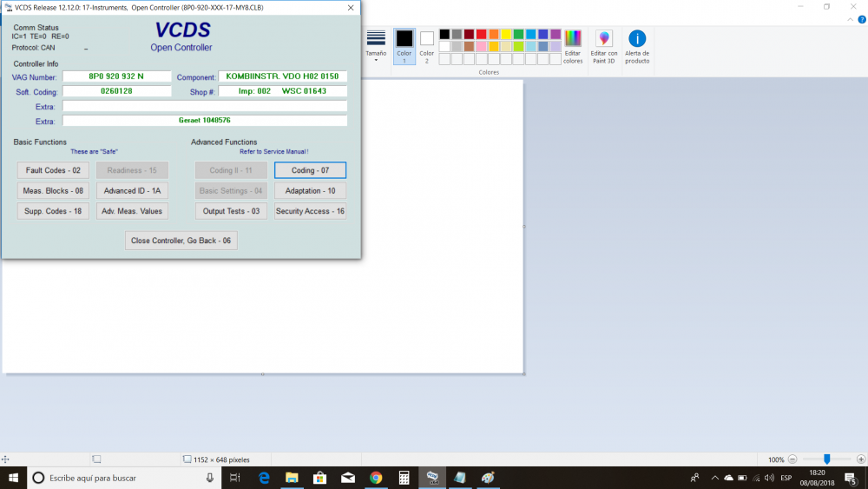Viewport: 868px width, 489px height.
Task: Collapse the Paint ribbon with the chevron
Action: coord(851,19)
